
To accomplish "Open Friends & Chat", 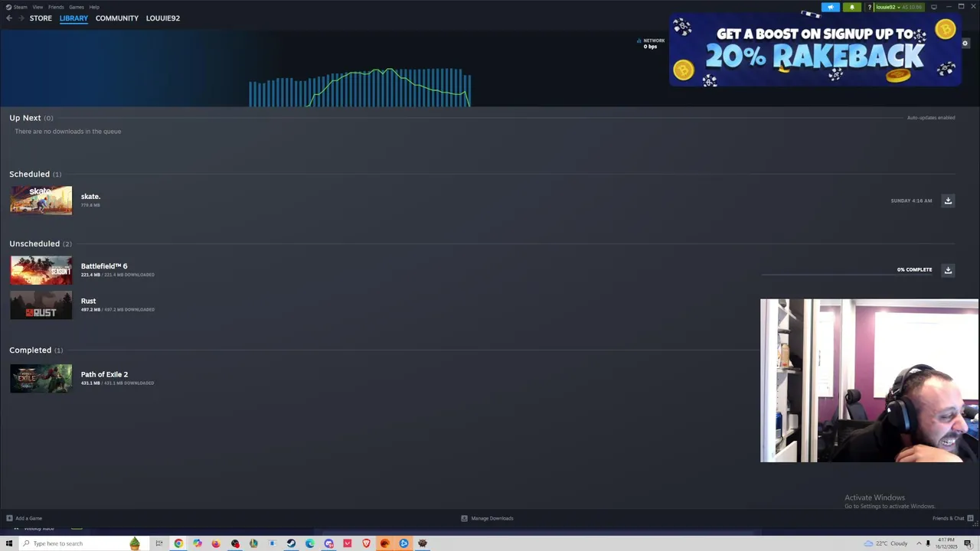I will pos(952,518).
